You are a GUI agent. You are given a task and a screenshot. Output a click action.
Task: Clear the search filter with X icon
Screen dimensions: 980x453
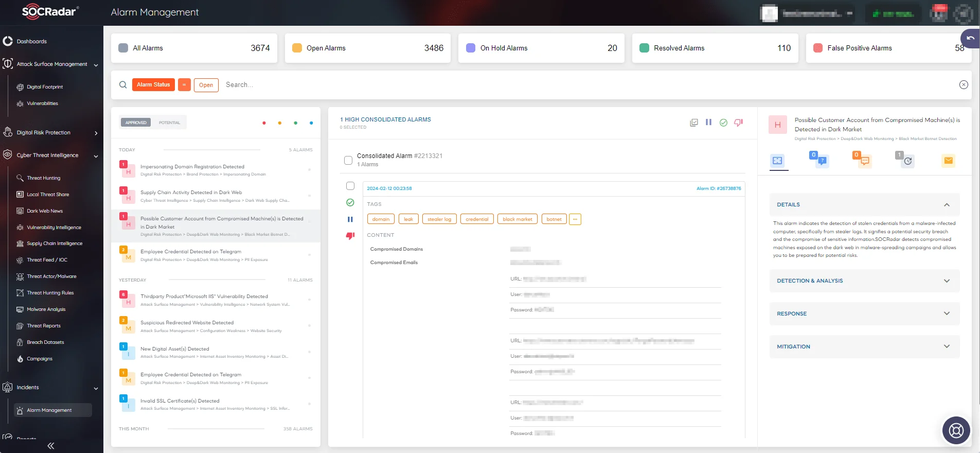964,85
